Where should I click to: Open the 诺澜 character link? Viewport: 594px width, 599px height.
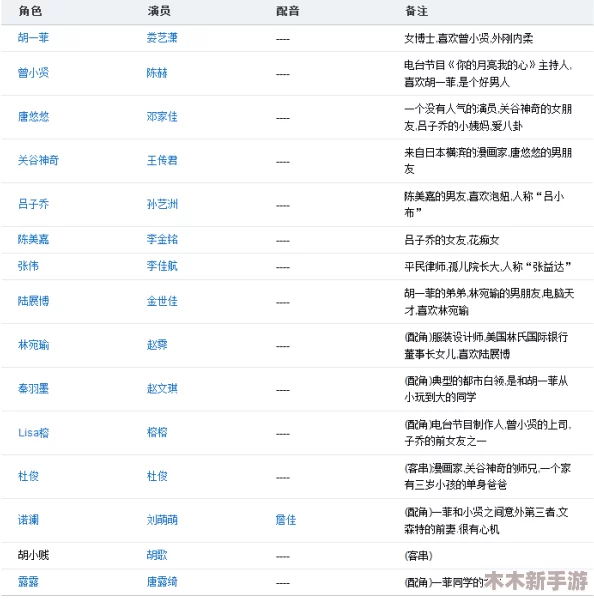point(28,520)
